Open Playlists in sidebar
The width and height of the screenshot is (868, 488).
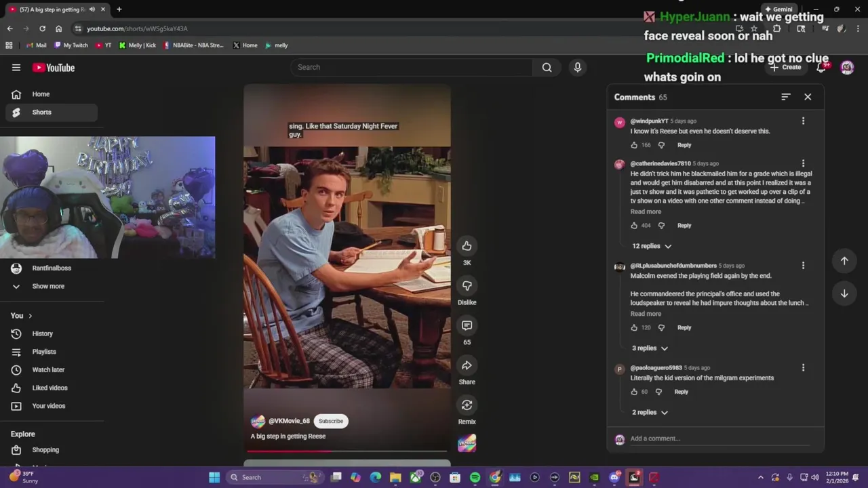pos(52,352)
